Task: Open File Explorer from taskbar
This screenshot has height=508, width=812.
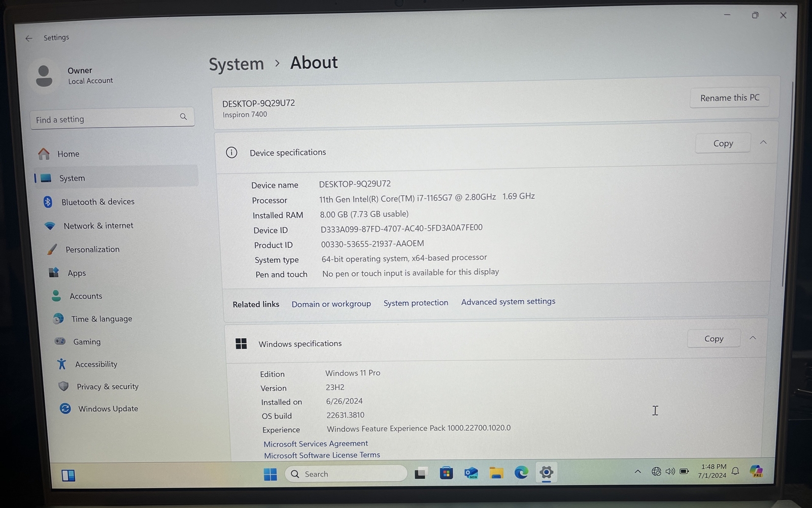Action: 496,473
